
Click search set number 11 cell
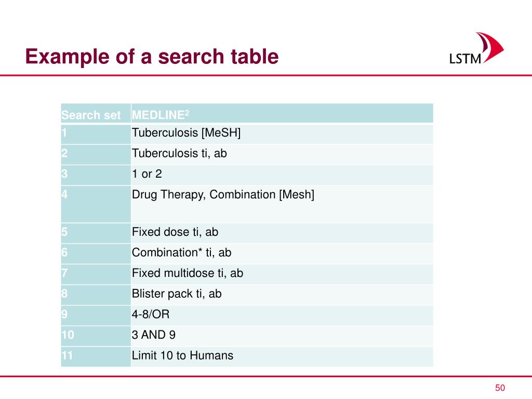click(x=96, y=356)
